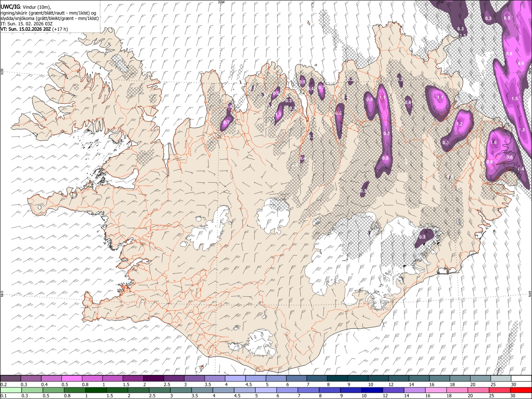Click the 'rigning/skúrir' rain description line in the header
This screenshot has height=399, width=532.
[49, 13]
